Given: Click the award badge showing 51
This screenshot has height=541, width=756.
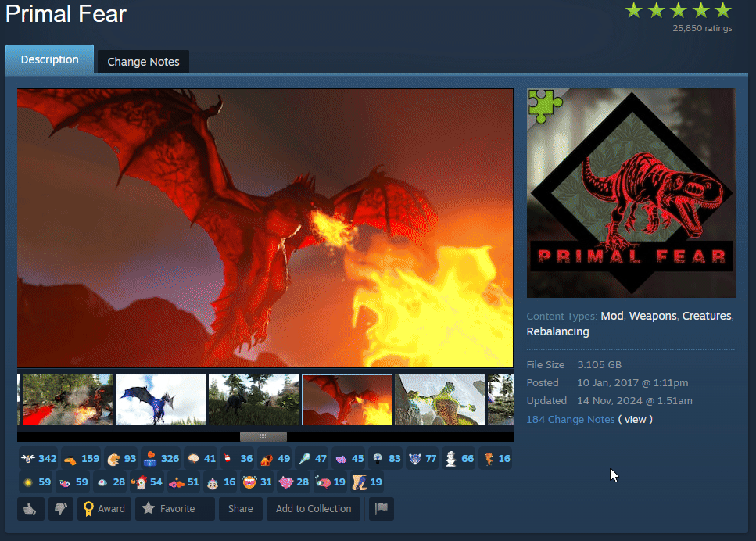Looking at the screenshot, I should pos(184,482).
